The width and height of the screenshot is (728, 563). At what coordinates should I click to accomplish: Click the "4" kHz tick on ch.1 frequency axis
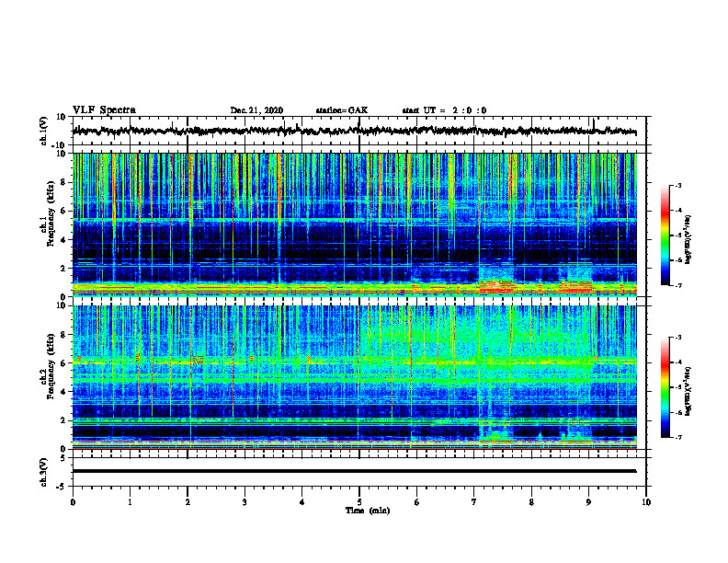[x=63, y=240]
